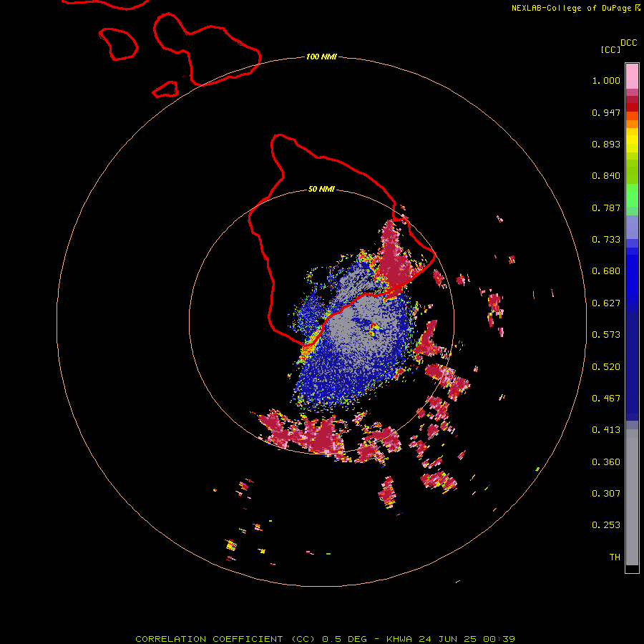Click the 0.680 scale label
644x644 pixels.
606,271
